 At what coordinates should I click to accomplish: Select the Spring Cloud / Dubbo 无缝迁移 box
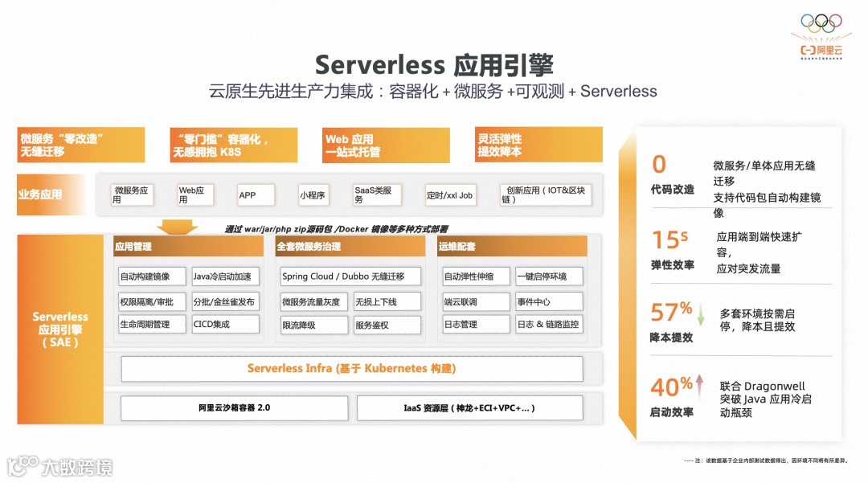[350, 276]
